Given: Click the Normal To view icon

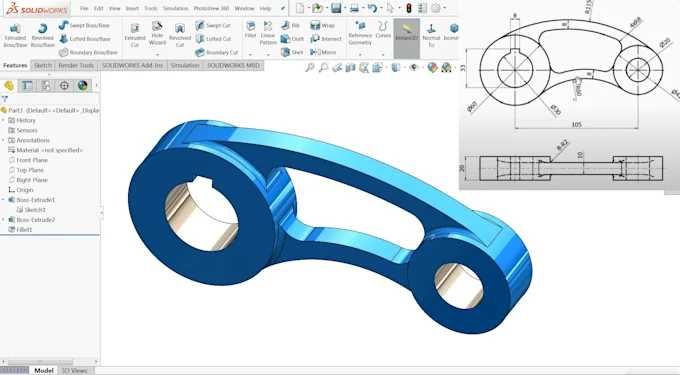Looking at the screenshot, I should tap(431, 35).
